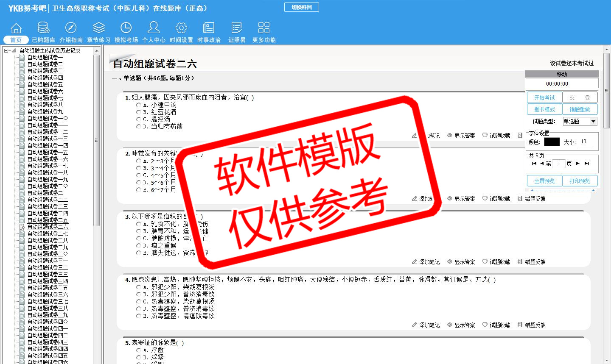This screenshot has width=611, height=364.
Task: Open 时间设置 gear icon
Action: (181, 28)
